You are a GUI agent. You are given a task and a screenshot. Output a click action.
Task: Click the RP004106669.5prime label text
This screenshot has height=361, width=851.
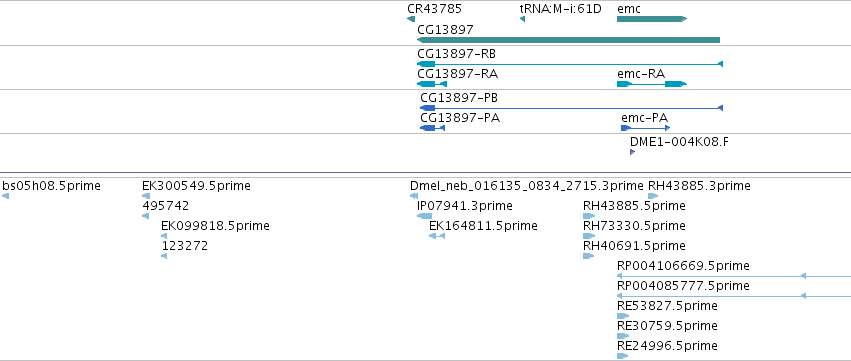pyautogui.click(x=683, y=266)
